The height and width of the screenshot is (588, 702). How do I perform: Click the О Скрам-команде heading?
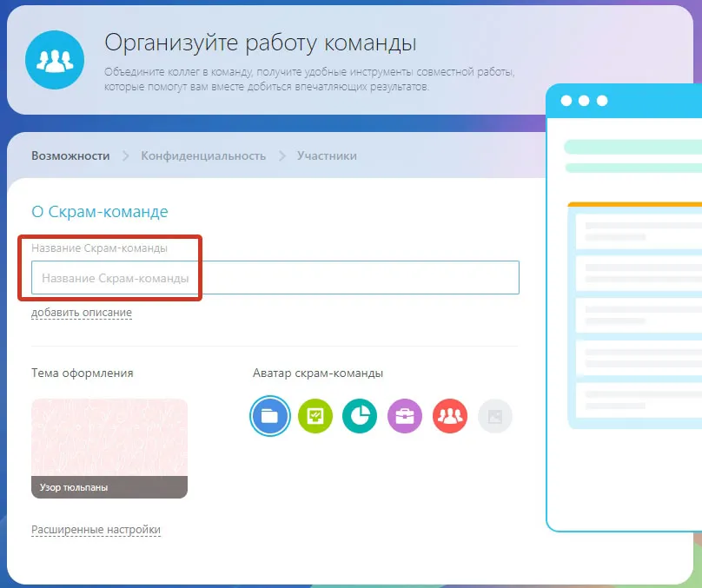coord(99,211)
